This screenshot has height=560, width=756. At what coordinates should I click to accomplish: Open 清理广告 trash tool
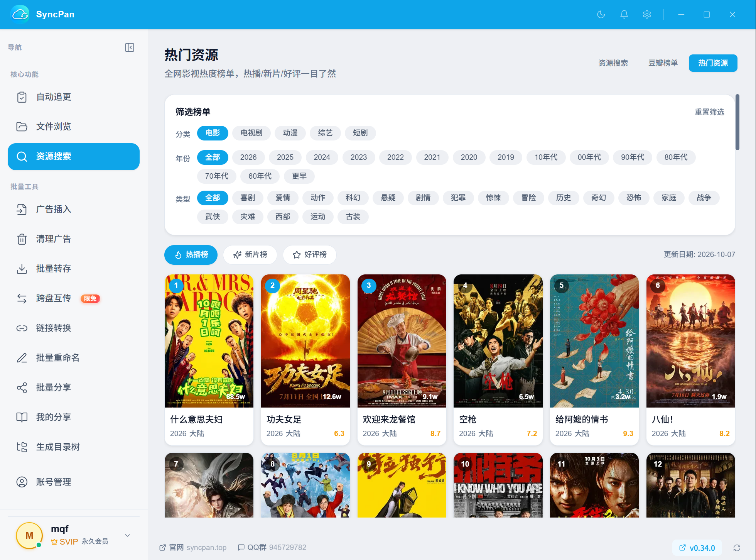coord(74,239)
